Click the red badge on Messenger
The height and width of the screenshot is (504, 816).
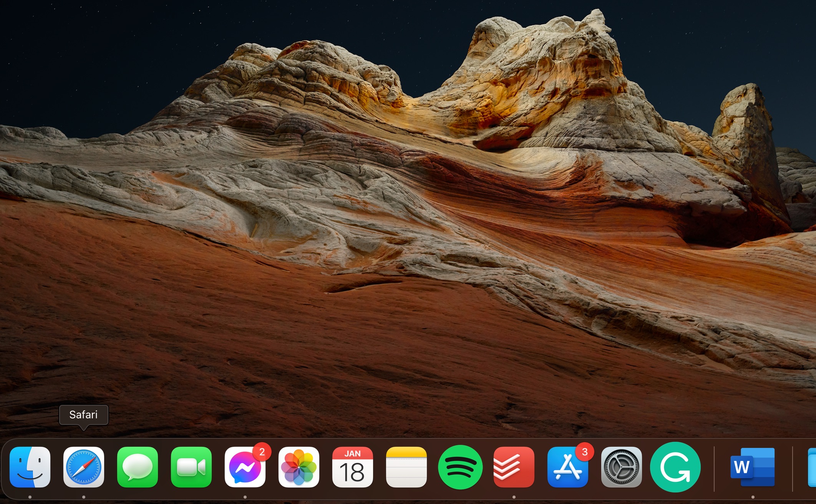click(262, 452)
